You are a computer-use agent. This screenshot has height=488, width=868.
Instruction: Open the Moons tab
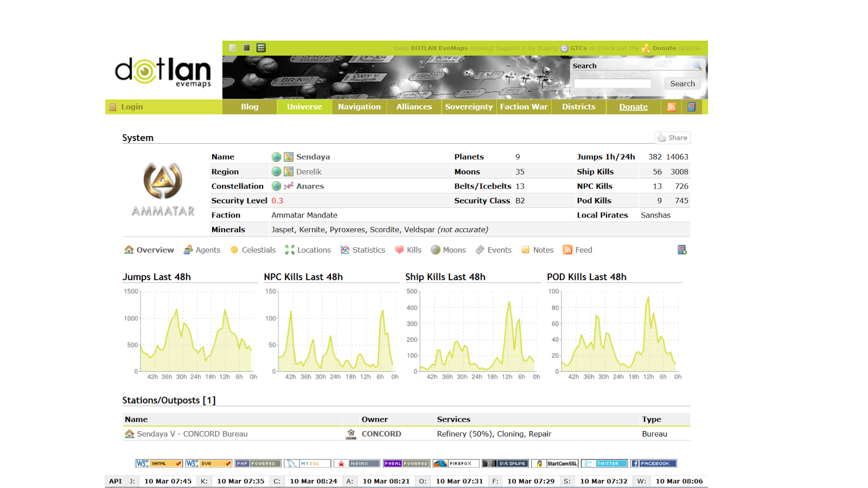(448, 250)
